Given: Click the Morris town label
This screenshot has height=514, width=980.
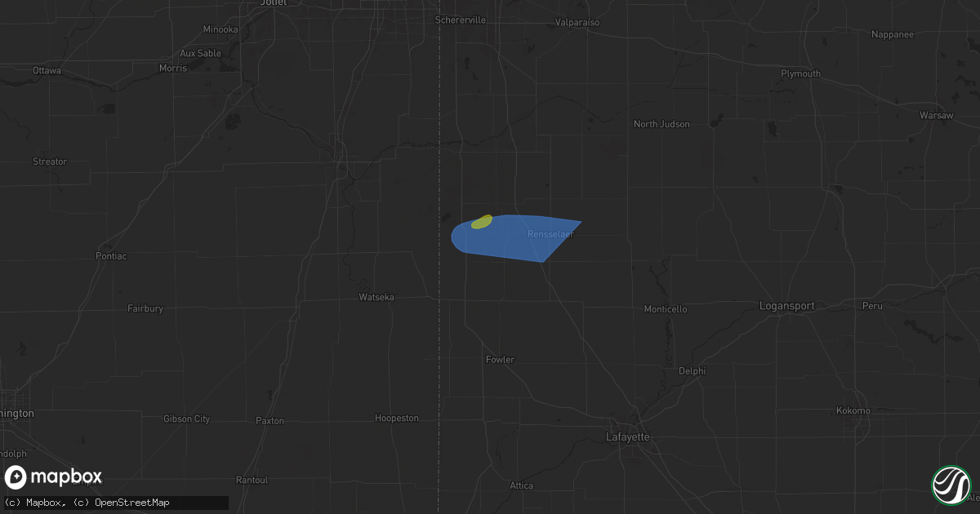Looking at the screenshot, I should tap(173, 68).
